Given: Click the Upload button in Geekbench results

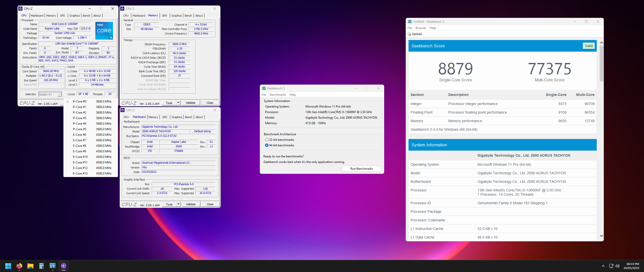Looking at the screenshot, I should [415, 34].
